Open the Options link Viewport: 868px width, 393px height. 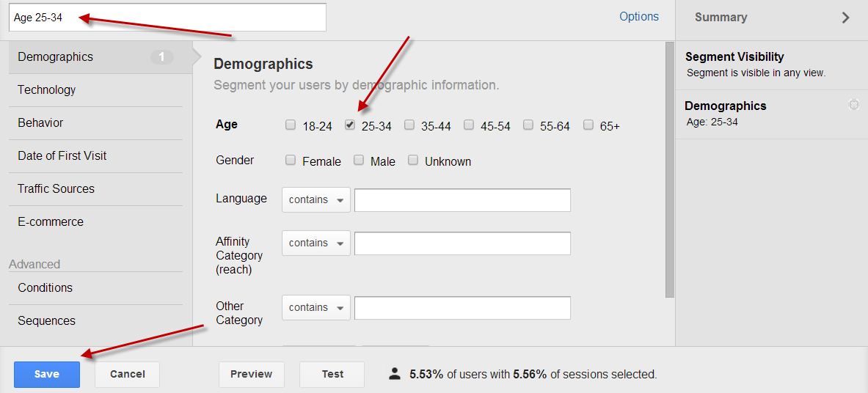(x=639, y=17)
